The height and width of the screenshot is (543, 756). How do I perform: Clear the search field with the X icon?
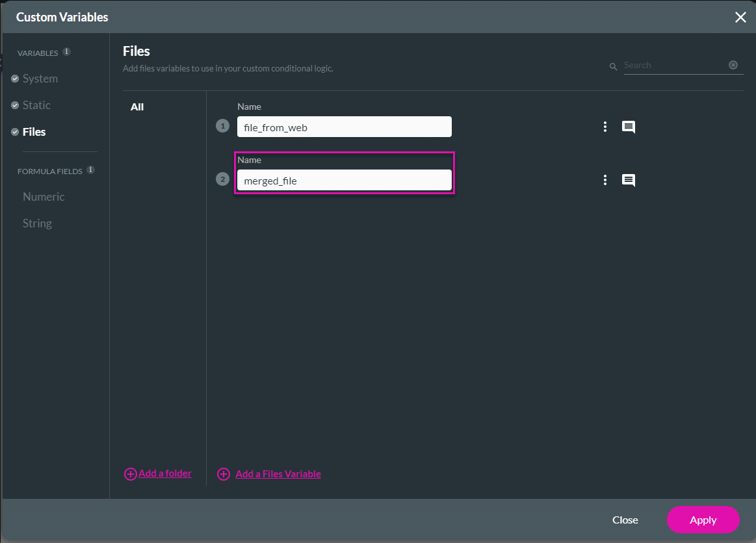pos(733,65)
